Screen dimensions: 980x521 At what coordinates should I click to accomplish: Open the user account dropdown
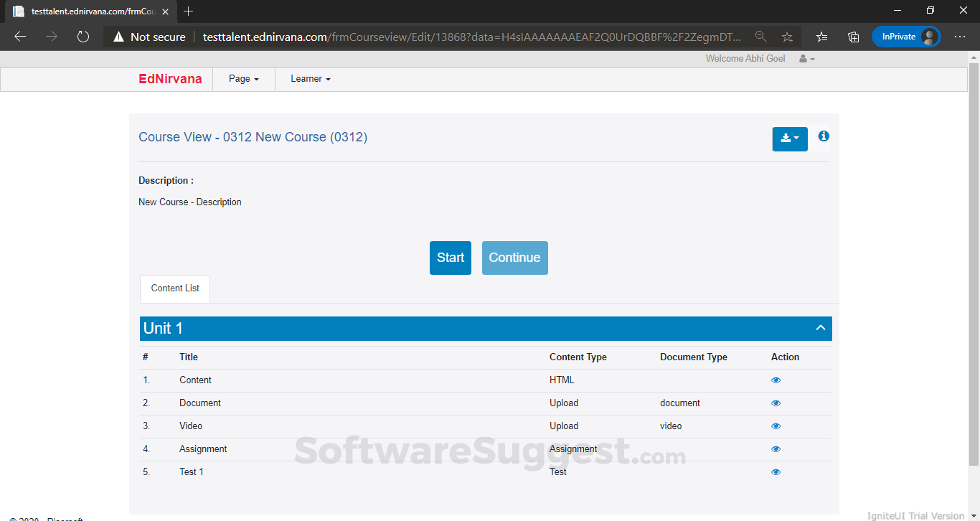pos(807,59)
